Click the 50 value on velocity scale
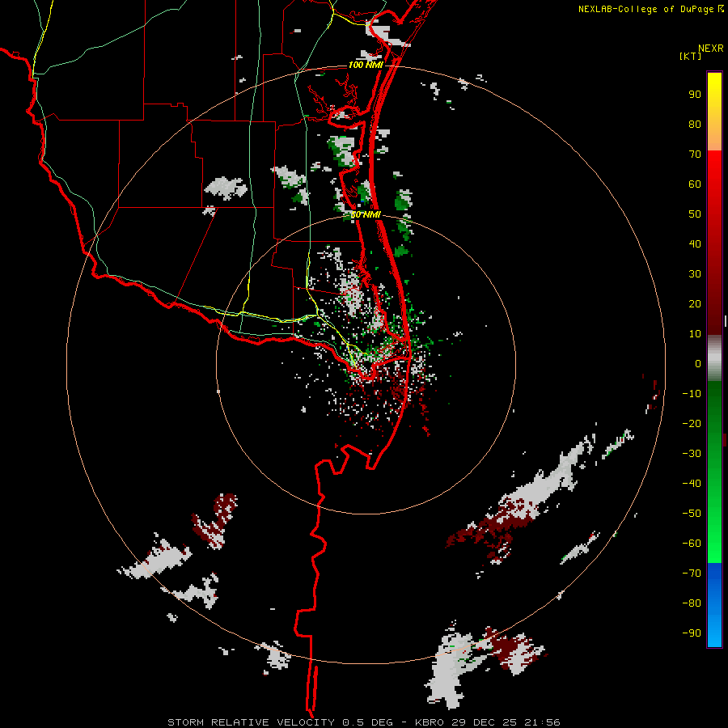Screen dimensions: 728x728 point(695,214)
